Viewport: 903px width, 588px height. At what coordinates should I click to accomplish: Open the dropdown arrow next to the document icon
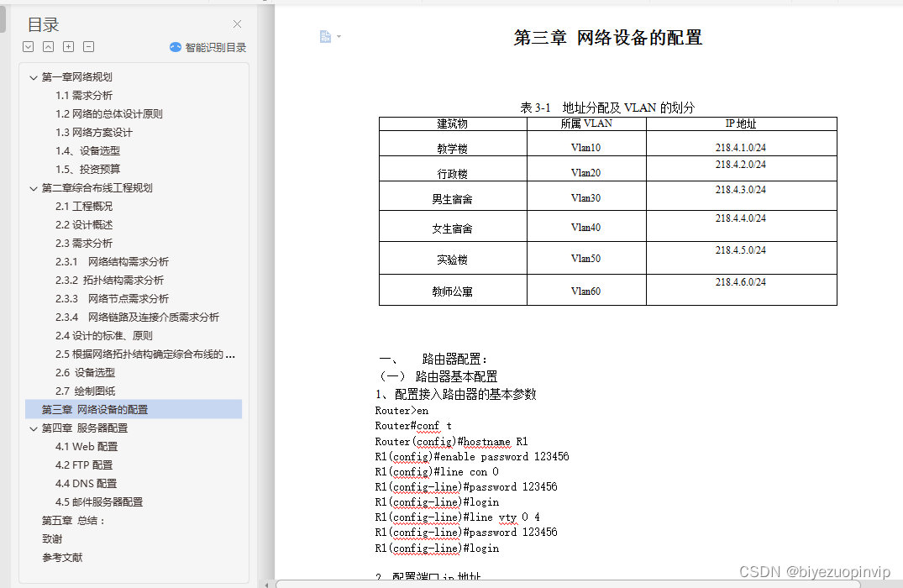339,36
